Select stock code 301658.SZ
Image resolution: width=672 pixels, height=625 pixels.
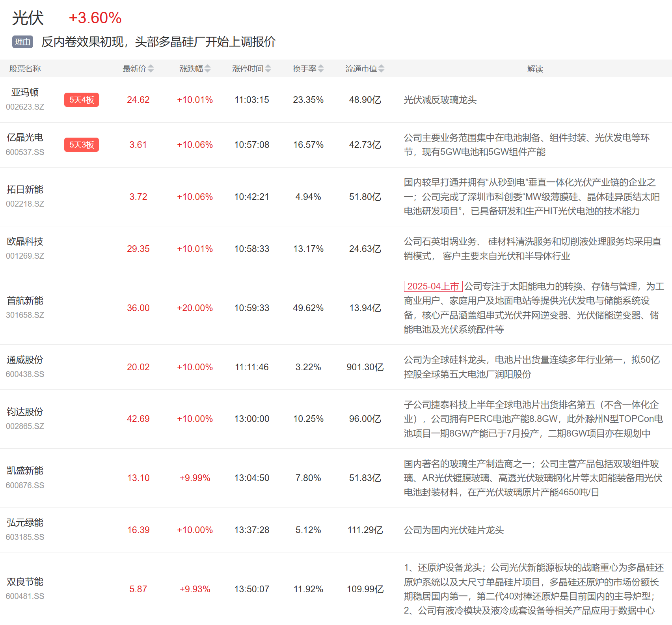(x=25, y=315)
